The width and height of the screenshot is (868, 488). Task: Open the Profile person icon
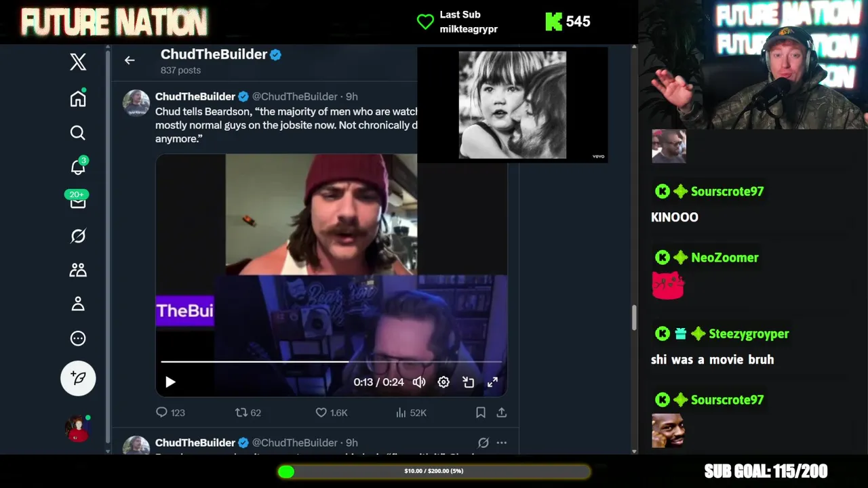click(78, 304)
